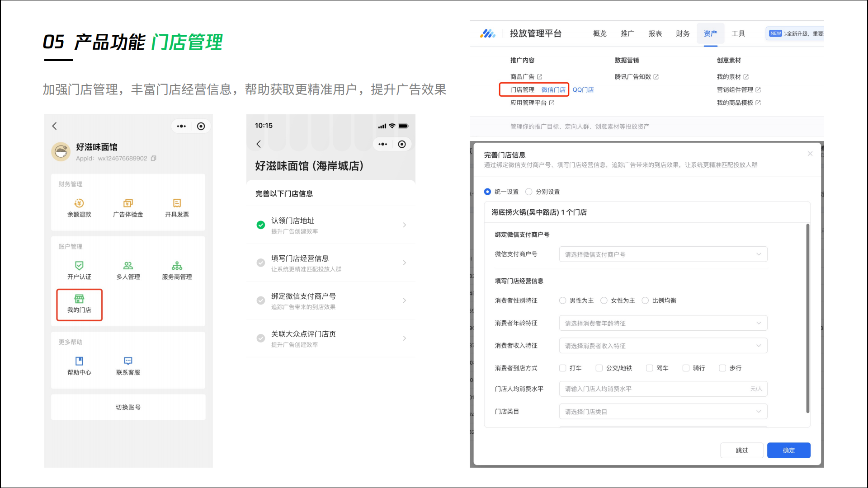
Task: Click external link icon next to 我的素材
Action: (746, 77)
